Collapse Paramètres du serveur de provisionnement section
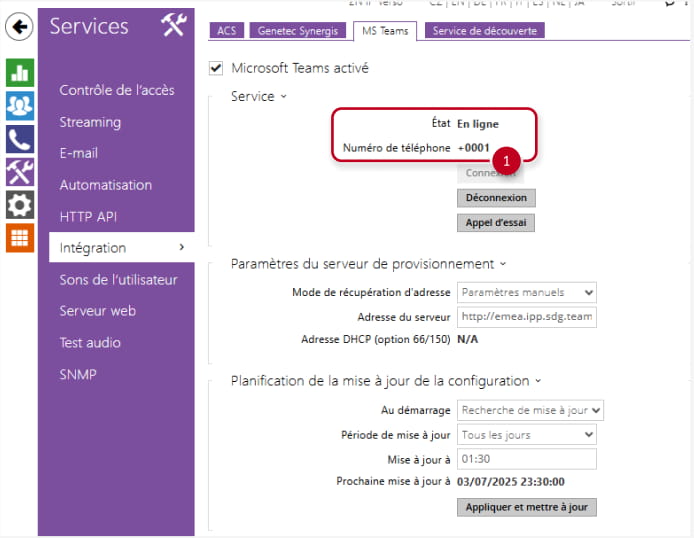 (x=503, y=264)
